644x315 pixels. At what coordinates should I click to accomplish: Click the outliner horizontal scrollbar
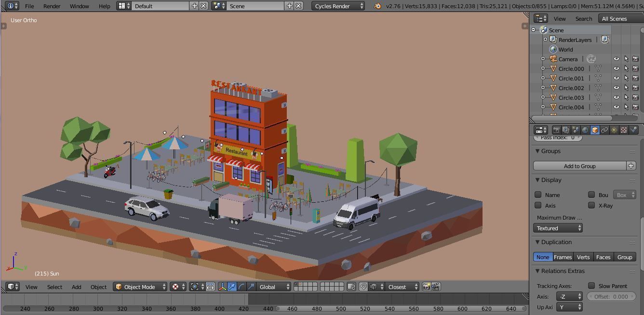click(x=572, y=118)
